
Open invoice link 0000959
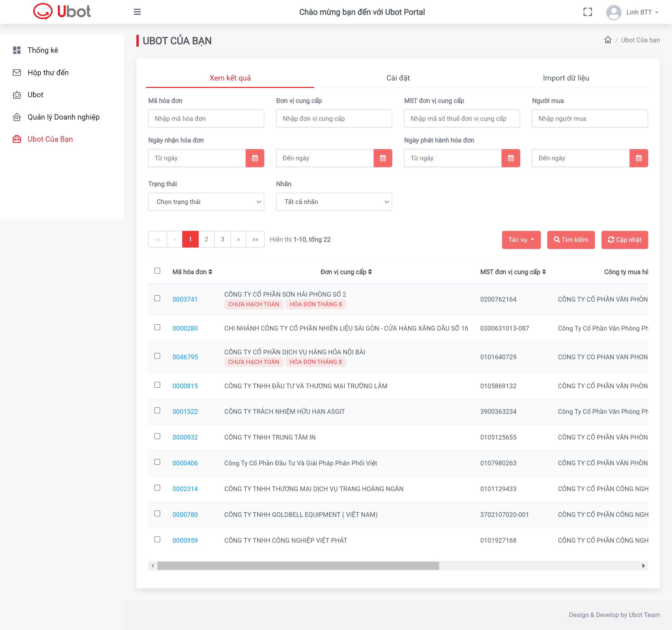point(185,540)
